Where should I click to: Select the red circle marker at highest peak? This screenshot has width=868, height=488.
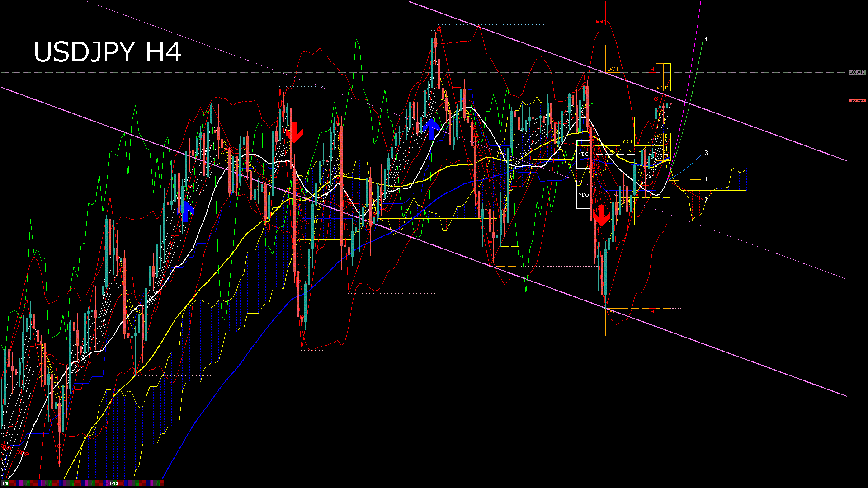click(x=439, y=28)
